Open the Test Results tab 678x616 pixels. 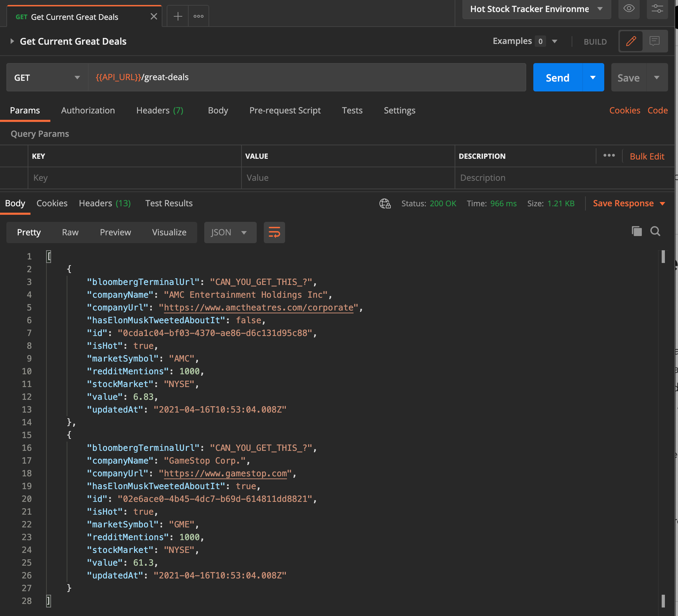(x=169, y=203)
